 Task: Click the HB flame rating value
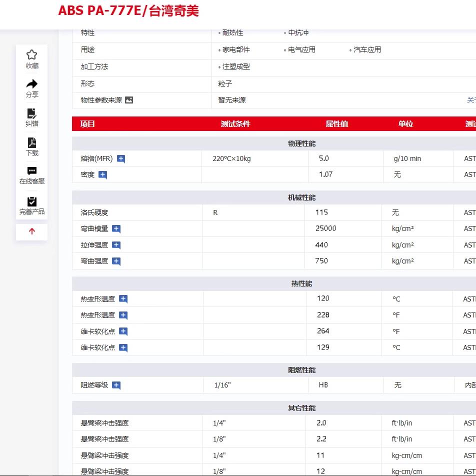click(x=323, y=385)
